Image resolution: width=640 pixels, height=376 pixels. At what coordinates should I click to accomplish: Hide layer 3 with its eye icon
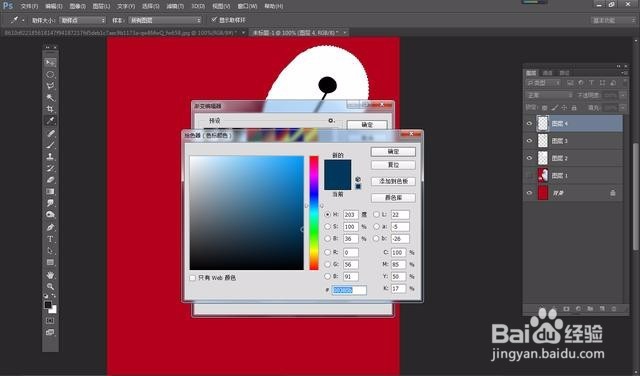pyautogui.click(x=529, y=141)
